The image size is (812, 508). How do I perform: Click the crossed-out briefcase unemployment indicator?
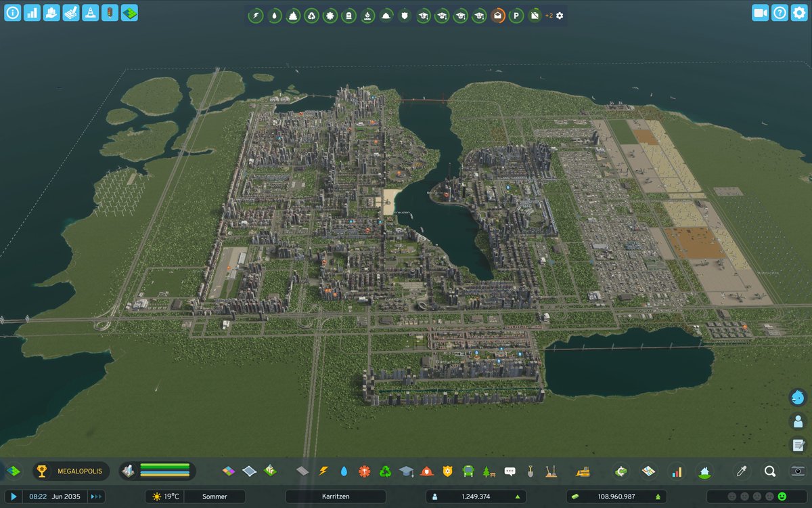click(535, 16)
